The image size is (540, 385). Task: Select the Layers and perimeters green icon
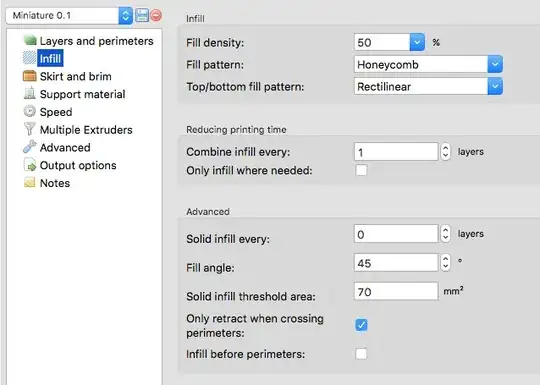coord(30,40)
